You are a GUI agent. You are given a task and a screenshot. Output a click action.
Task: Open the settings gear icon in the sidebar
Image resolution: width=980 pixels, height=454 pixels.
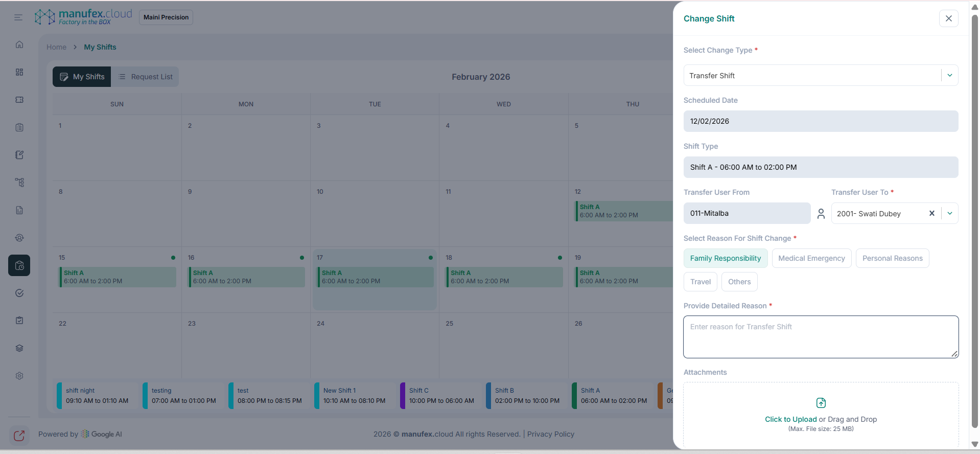[x=19, y=376]
